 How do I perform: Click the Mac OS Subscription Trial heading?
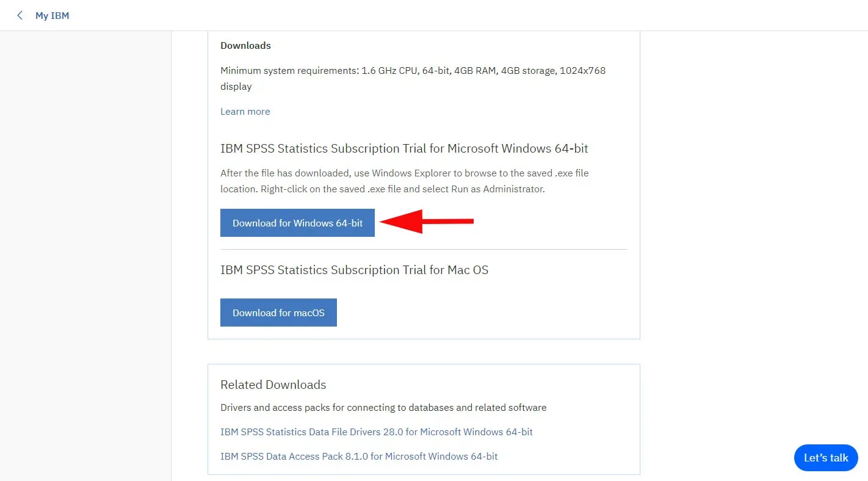pos(355,270)
